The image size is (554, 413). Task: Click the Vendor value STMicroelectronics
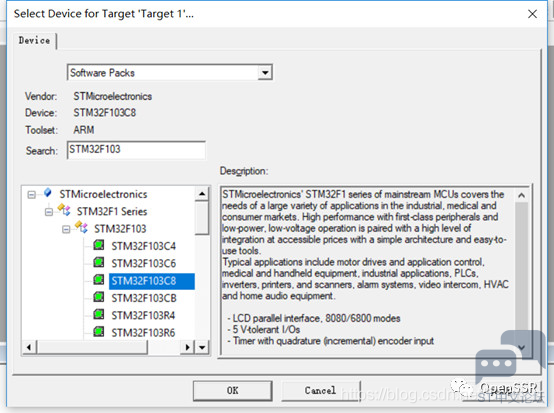pos(113,96)
